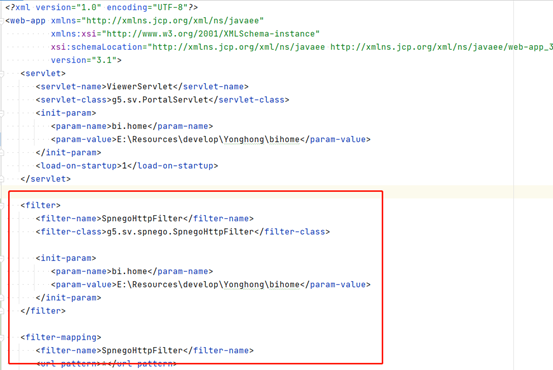Click the load-on-startup value 1
553x370 pixels.
click(x=124, y=166)
